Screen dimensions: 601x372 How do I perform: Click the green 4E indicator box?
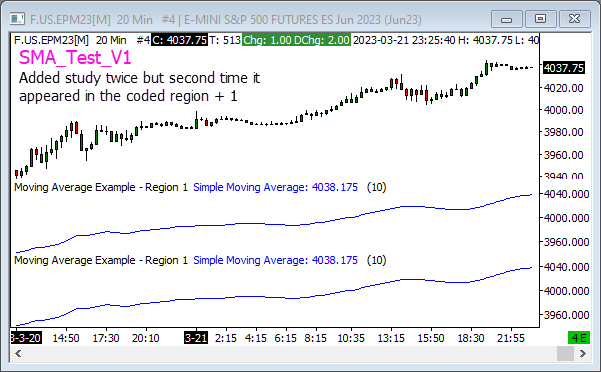pos(578,338)
